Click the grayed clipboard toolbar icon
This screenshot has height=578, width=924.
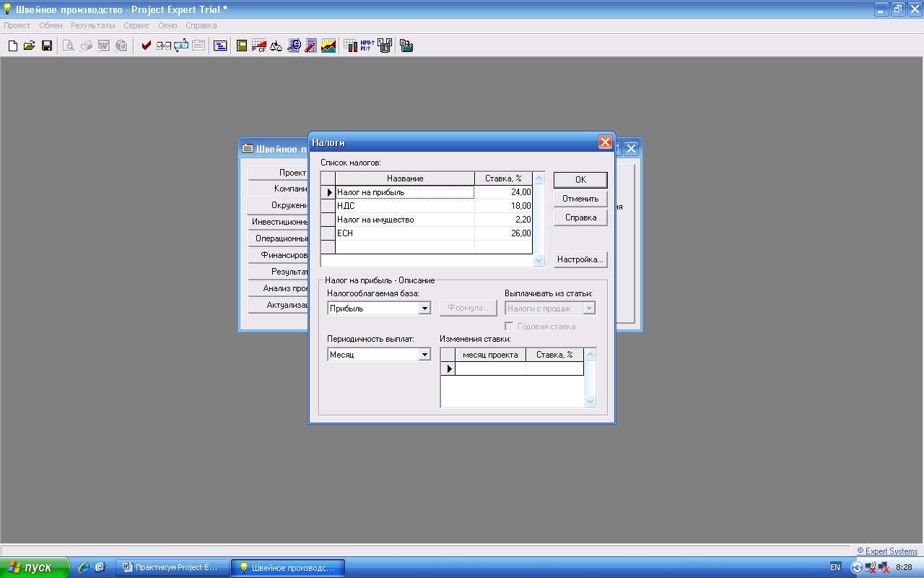click(x=198, y=46)
